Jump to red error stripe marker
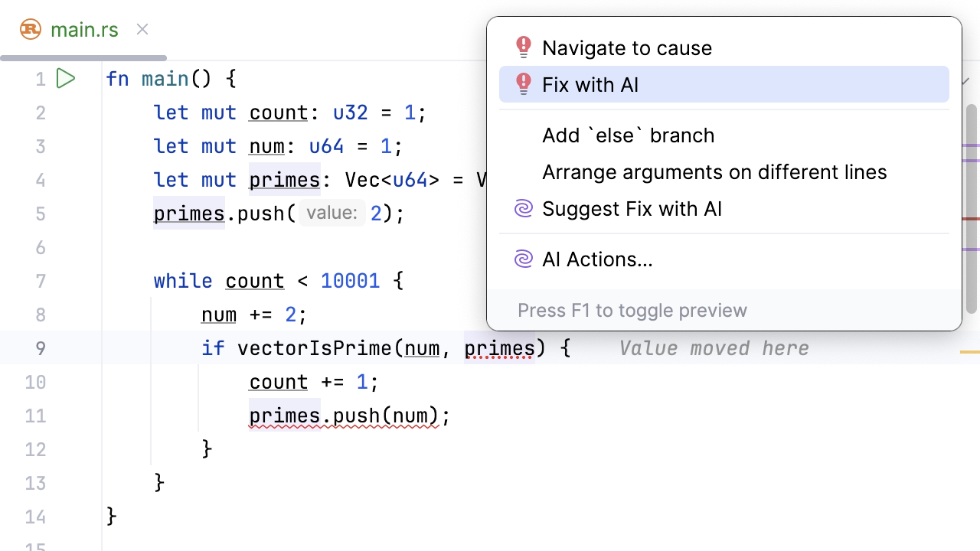The height and width of the screenshot is (551, 980). (x=970, y=218)
